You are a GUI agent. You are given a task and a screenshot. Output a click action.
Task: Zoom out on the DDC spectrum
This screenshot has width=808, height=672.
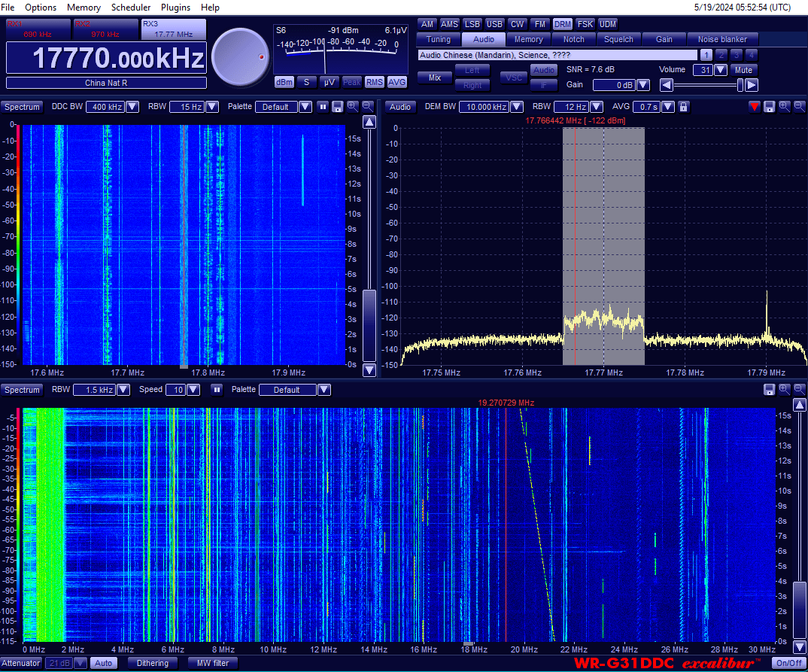pos(367,107)
